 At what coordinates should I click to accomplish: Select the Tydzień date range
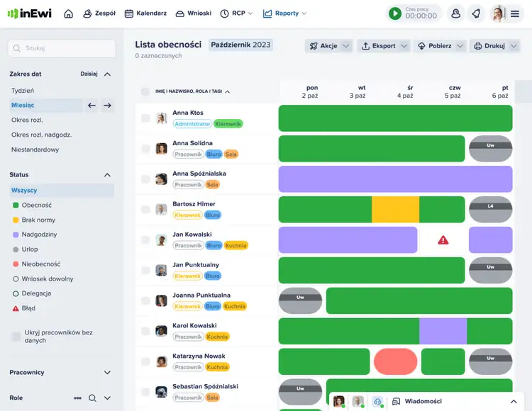[23, 91]
